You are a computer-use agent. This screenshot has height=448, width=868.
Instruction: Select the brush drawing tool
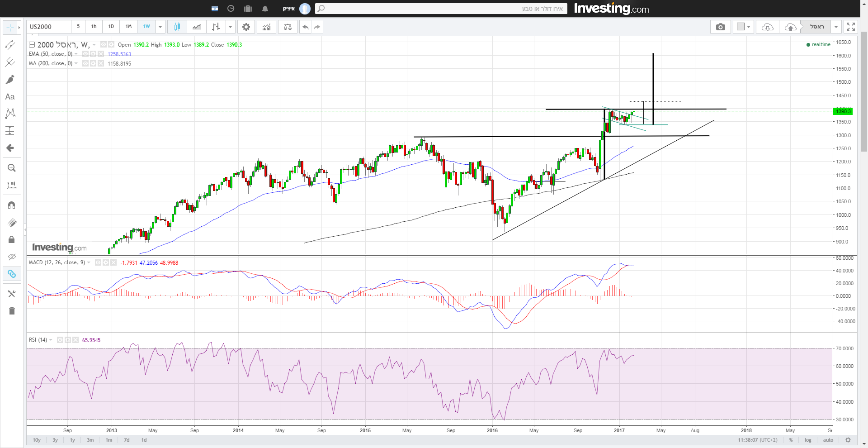[x=10, y=79]
